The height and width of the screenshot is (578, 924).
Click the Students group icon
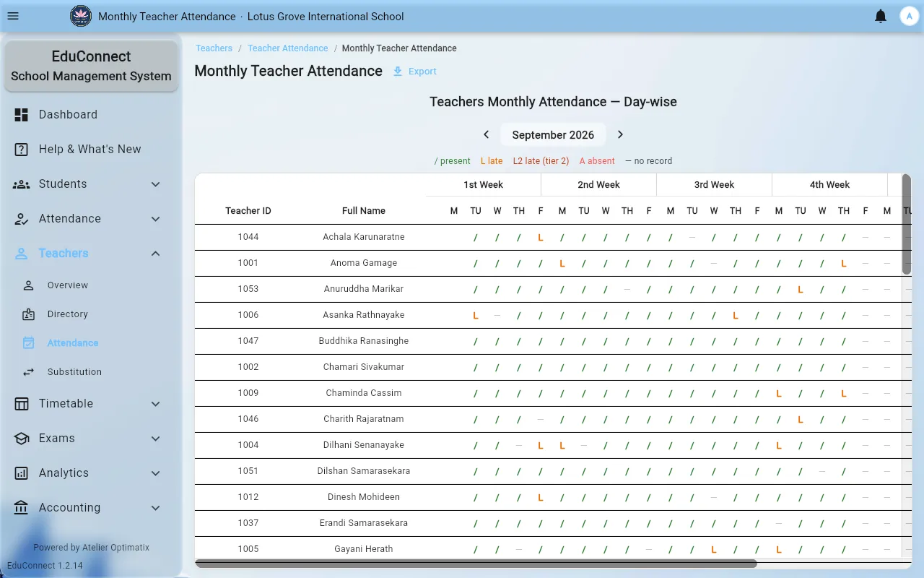22,184
